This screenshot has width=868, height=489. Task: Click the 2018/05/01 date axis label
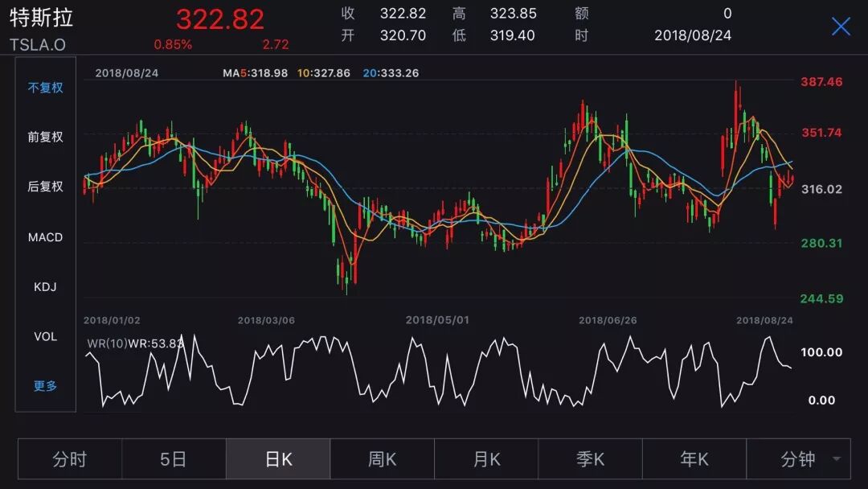click(x=437, y=320)
